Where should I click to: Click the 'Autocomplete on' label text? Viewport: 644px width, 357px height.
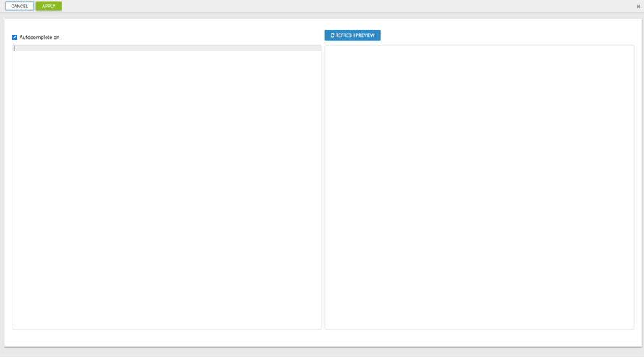[39, 38]
